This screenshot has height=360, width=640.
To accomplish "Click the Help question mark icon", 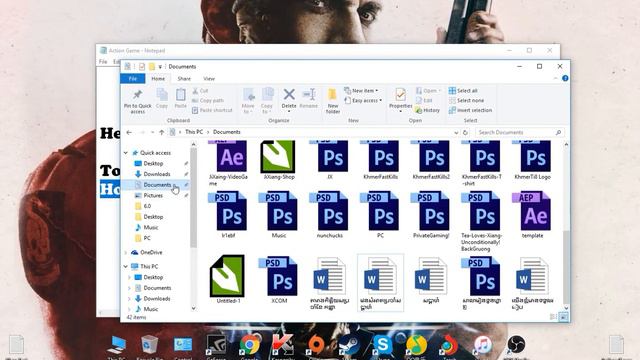I will click(x=565, y=78).
